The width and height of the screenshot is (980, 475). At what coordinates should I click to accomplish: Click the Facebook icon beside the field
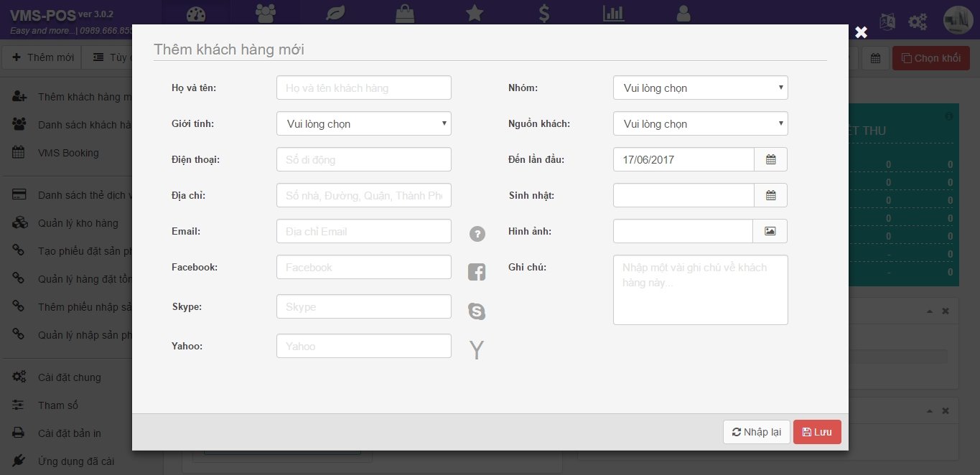point(477,272)
